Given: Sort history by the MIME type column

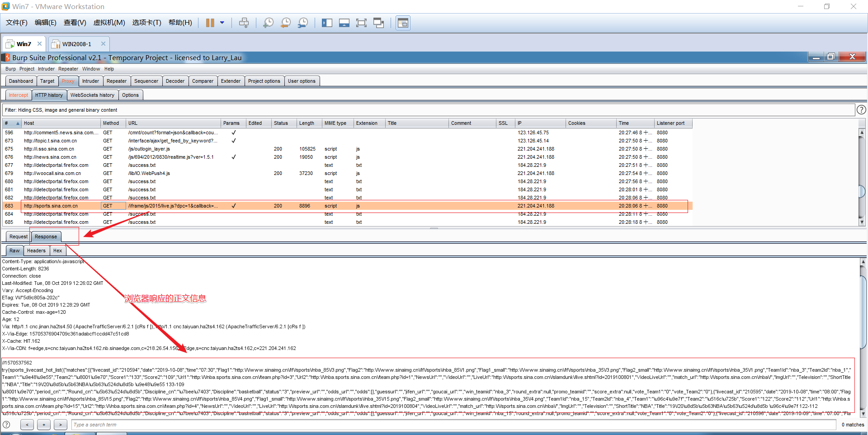Looking at the screenshot, I should [338, 123].
